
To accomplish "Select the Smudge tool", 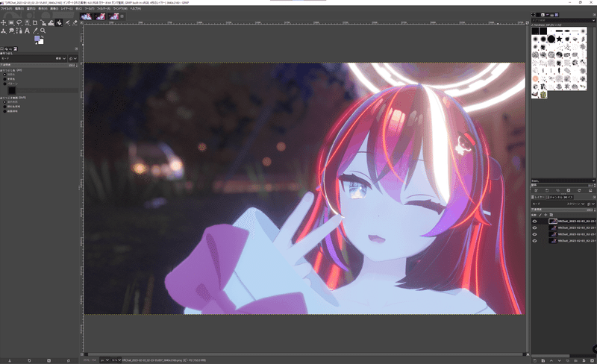I will point(11,31).
